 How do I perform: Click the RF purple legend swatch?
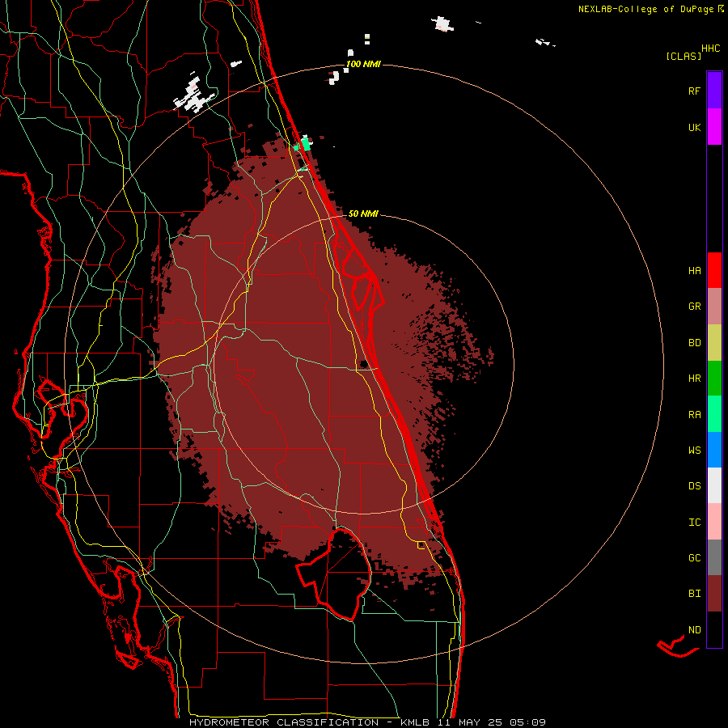point(714,91)
